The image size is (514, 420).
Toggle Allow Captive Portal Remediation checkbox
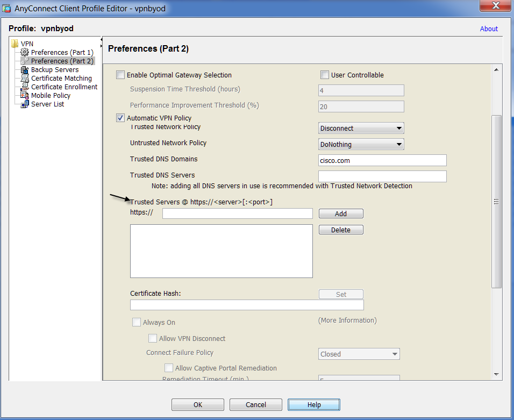[168, 368]
